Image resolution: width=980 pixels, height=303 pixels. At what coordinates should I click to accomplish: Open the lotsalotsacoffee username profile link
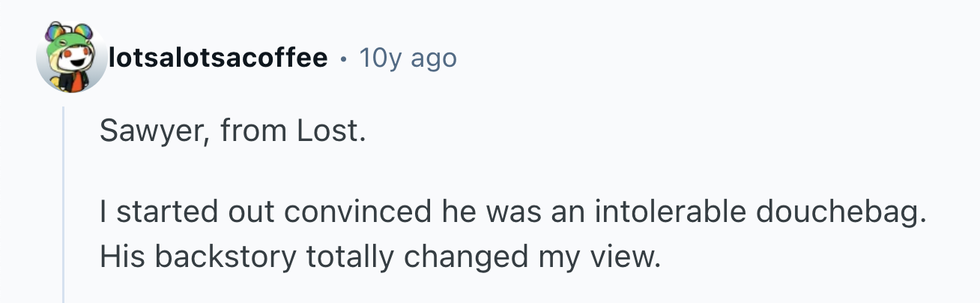pos(218,58)
